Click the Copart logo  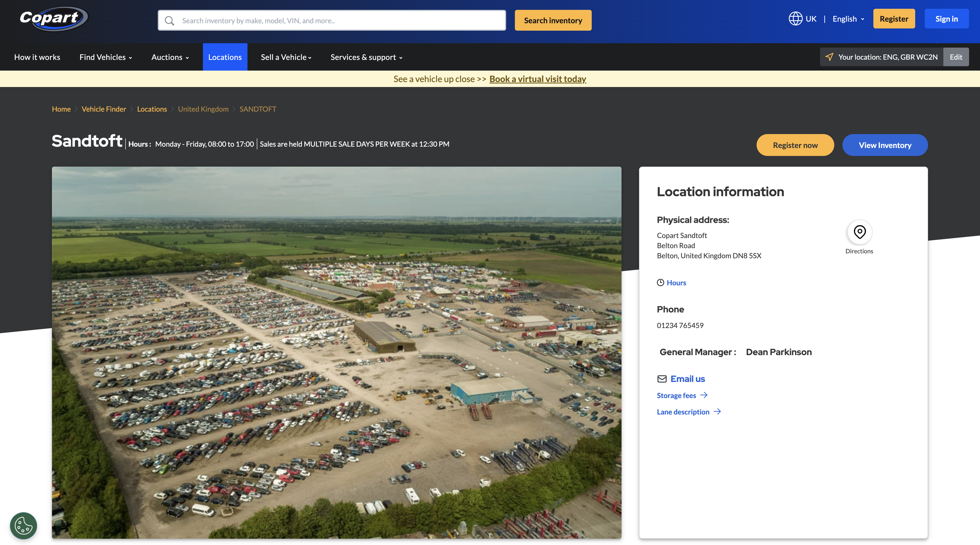[x=53, y=19]
